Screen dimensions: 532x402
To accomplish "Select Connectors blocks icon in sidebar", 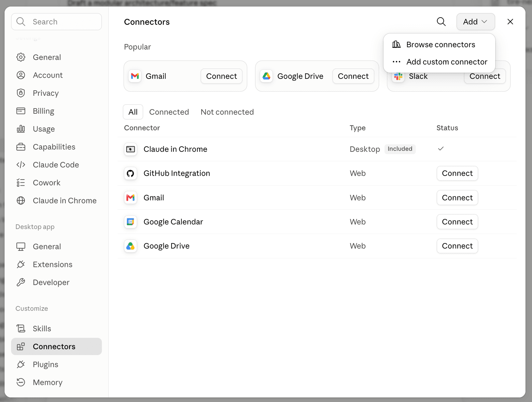I will (21, 347).
